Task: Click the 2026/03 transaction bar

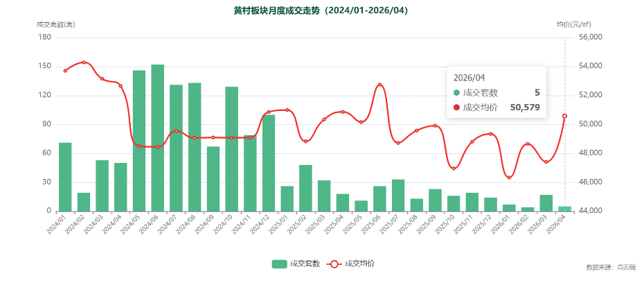Action: pos(546,203)
